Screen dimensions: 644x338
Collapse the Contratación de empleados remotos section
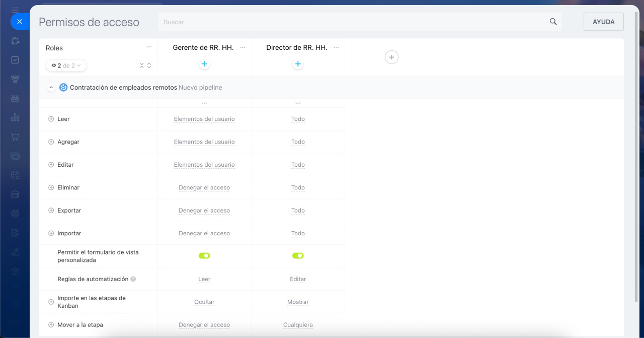click(51, 87)
